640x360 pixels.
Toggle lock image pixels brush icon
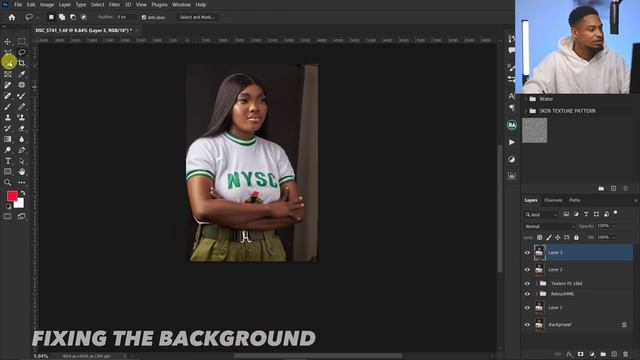(549, 237)
